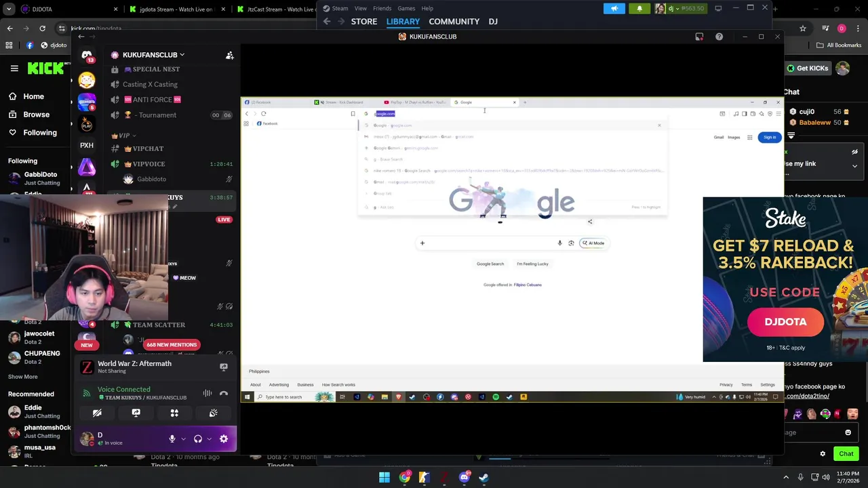Screen dimensions: 868x488
Task: Open Kick Following page
Action: pyautogui.click(x=33, y=133)
